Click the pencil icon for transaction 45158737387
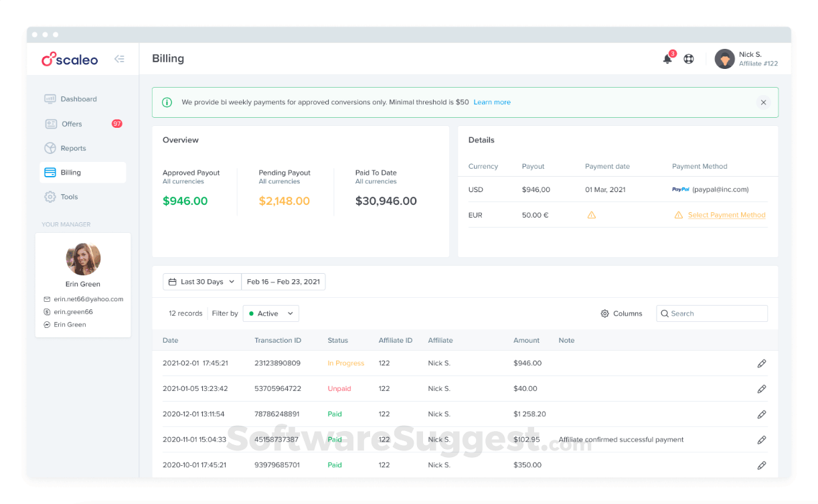 click(x=761, y=440)
